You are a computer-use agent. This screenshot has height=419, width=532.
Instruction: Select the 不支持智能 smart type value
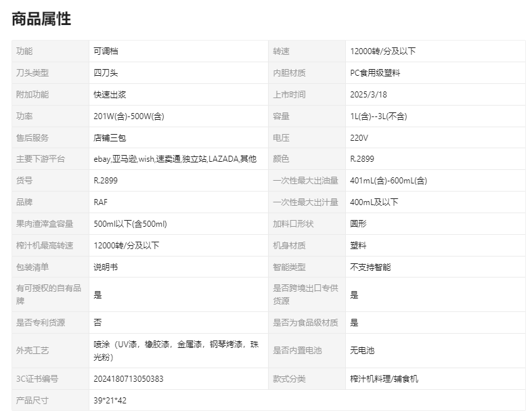(370, 267)
